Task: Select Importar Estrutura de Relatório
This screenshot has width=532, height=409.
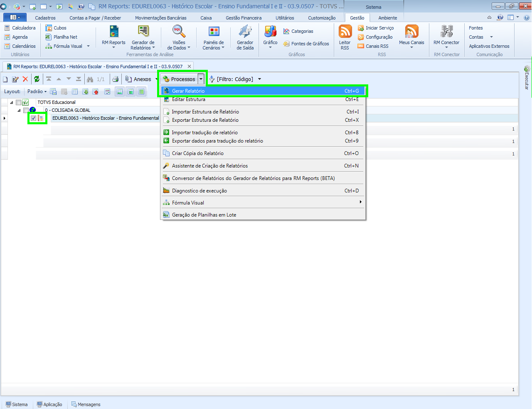Action: tap(263, 111)
